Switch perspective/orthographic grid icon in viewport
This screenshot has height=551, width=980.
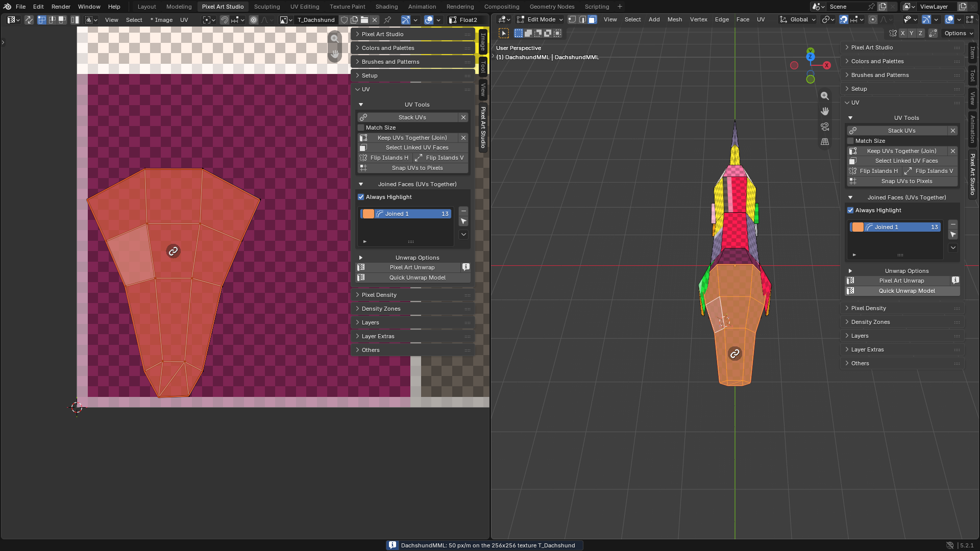click(x=825, y=142)
